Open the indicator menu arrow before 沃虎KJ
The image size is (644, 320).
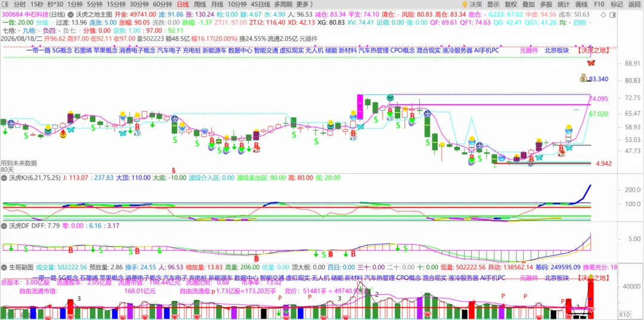click(x=4, y=178)
